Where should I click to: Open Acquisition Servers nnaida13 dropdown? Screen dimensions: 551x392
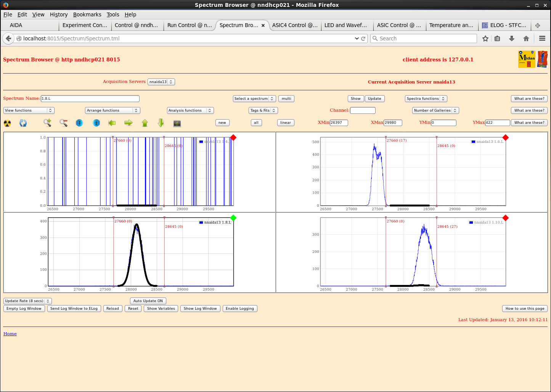point(161,82)
